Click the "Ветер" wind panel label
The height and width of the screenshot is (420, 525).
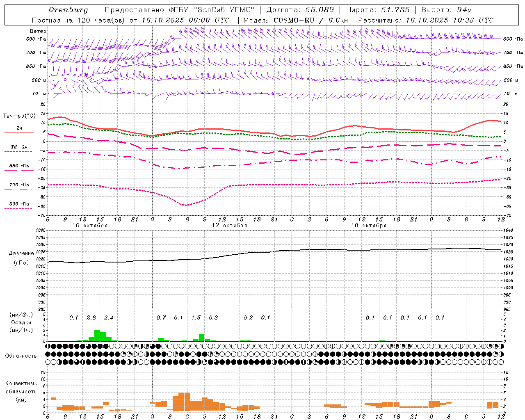[38, 31]
